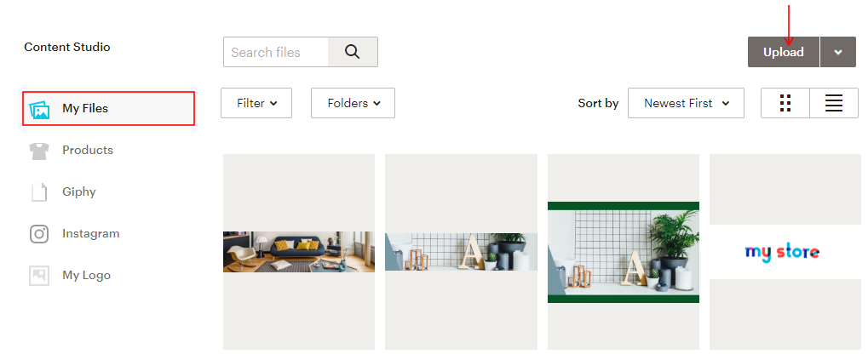This screenshot has width=868, height=360.
Task: Select the my store logo image
Action: [782, 252]
